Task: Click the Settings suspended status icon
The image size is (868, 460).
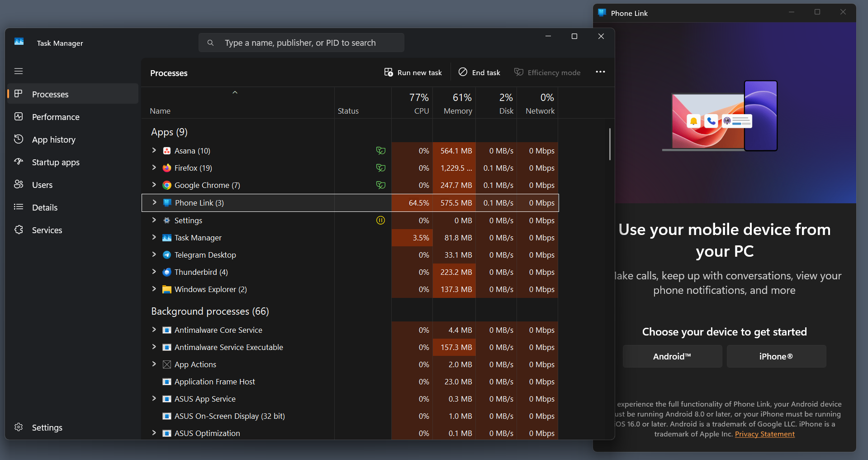Action: (381, 220)
